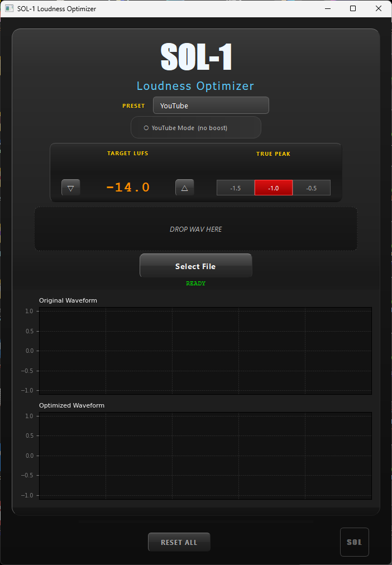392x565 pixels.
Task: Select the -1.0 true peak option
Action: coord(273,188)
